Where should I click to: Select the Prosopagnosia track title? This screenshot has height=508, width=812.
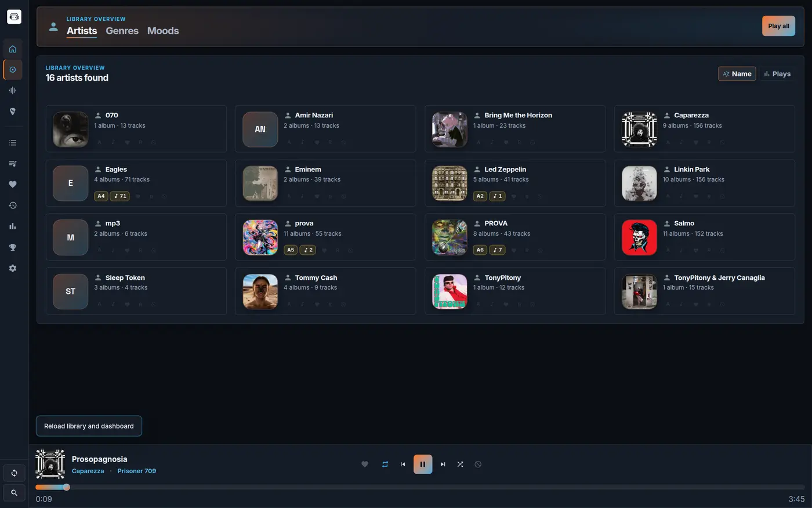click(x=99, y=459)
